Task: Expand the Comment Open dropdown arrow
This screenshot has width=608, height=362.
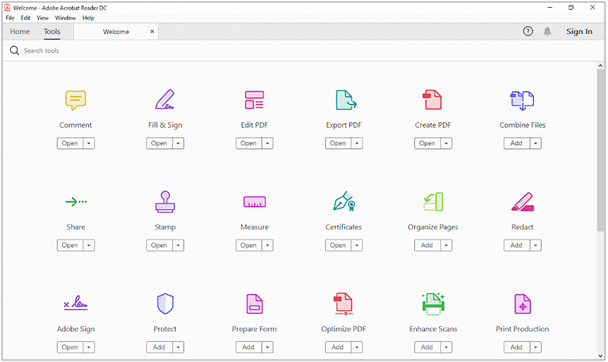Action: 89,143
